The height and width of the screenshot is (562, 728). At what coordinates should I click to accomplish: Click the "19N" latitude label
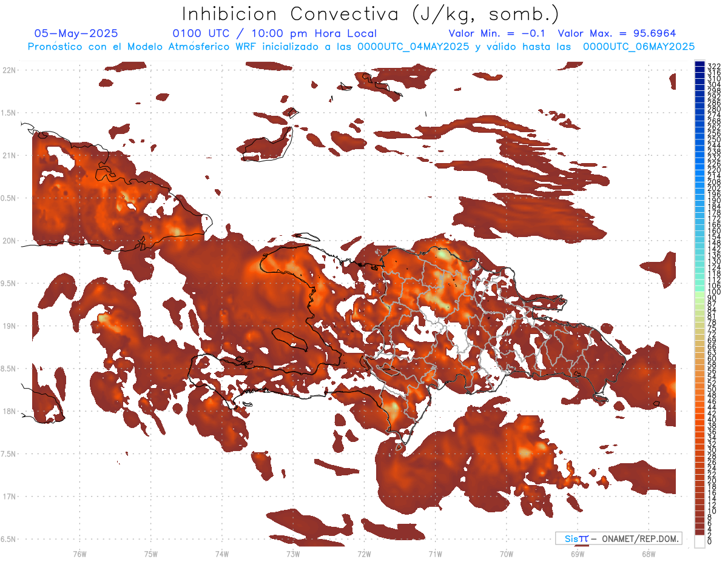9,326
